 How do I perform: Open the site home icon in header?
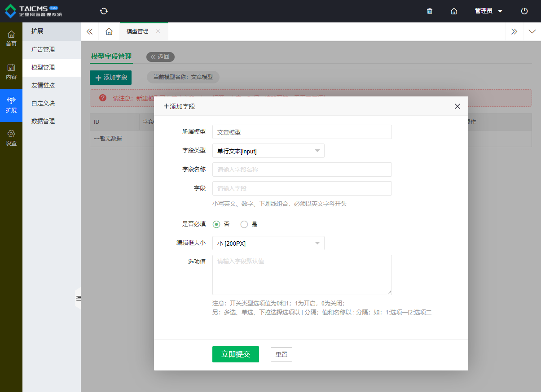point(454,11)
